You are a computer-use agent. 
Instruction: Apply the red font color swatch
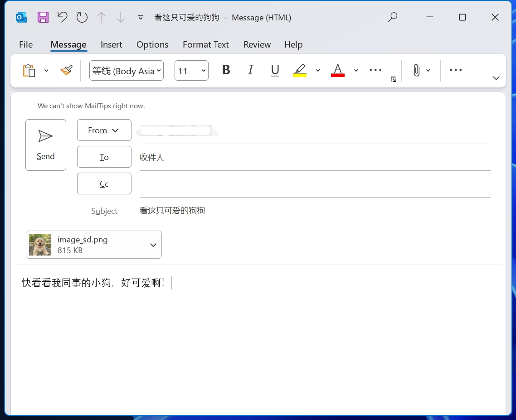pyautogui.click(x=337, y=70)
